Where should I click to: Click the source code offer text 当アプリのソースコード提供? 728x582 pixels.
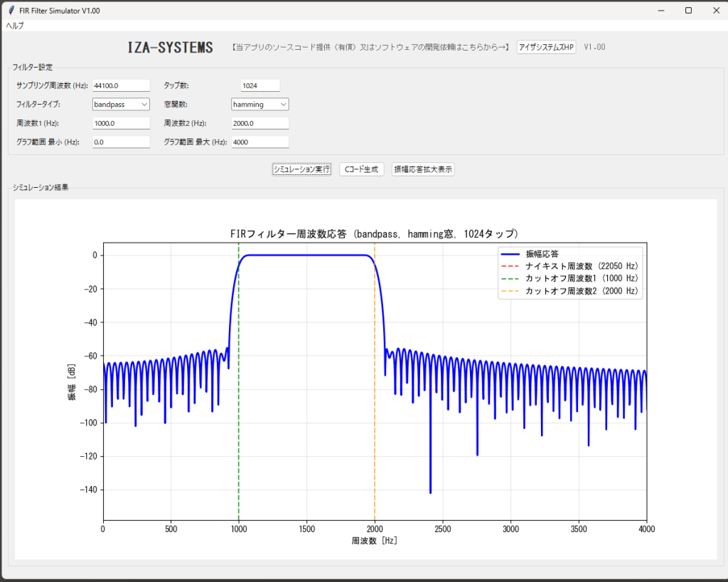[x=370, y=47]
